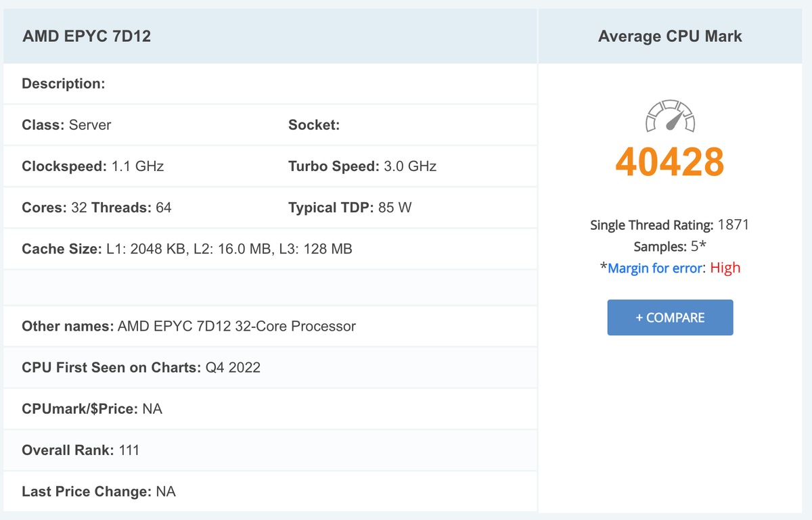Click the speedometer gauge icon

[670, 116]
